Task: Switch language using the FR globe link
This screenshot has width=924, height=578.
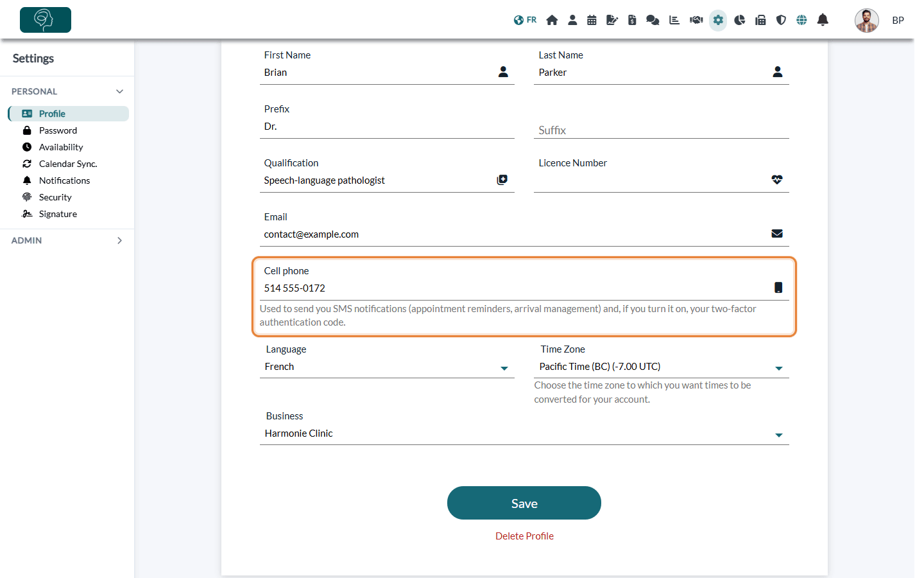Action: 525,20
